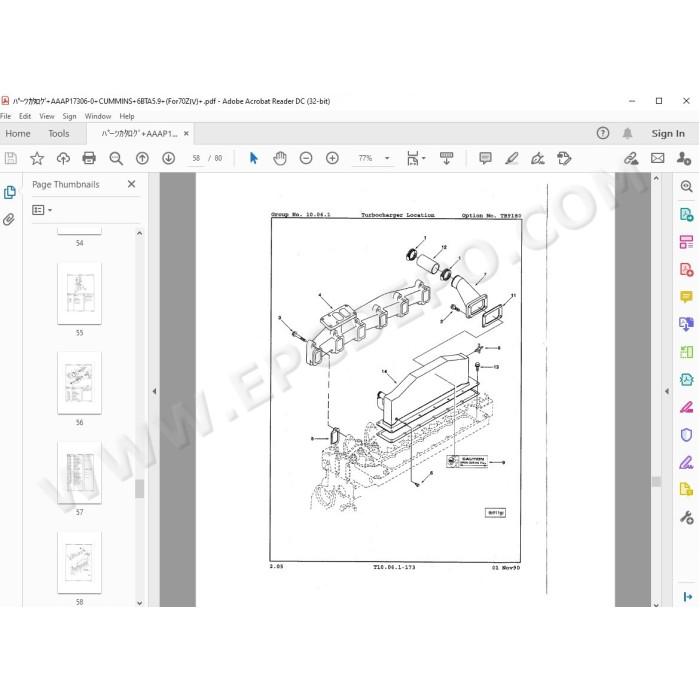700x700 pixels.
Task: Select page 56 thumbnail
Action: (79, 383)
